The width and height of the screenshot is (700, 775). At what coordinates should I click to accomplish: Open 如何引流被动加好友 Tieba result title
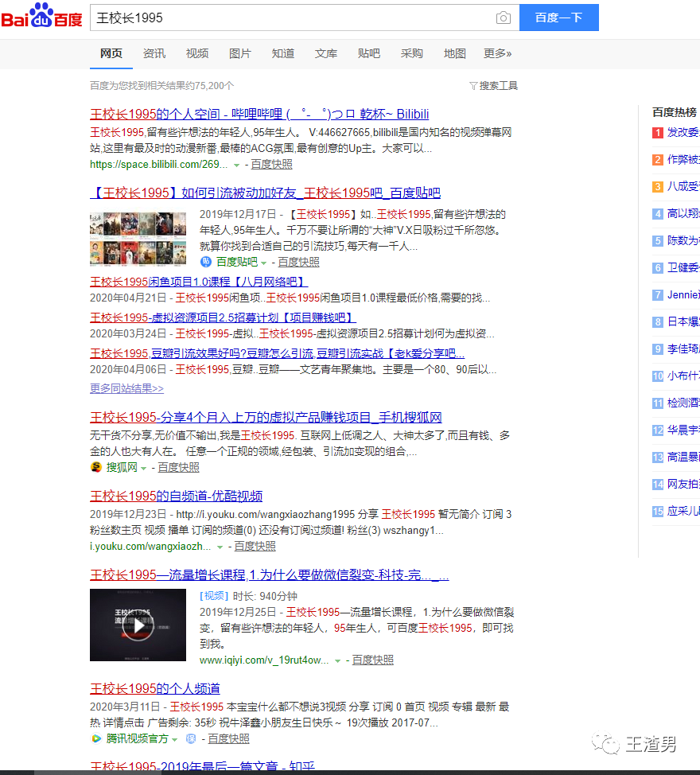(265, 193)
